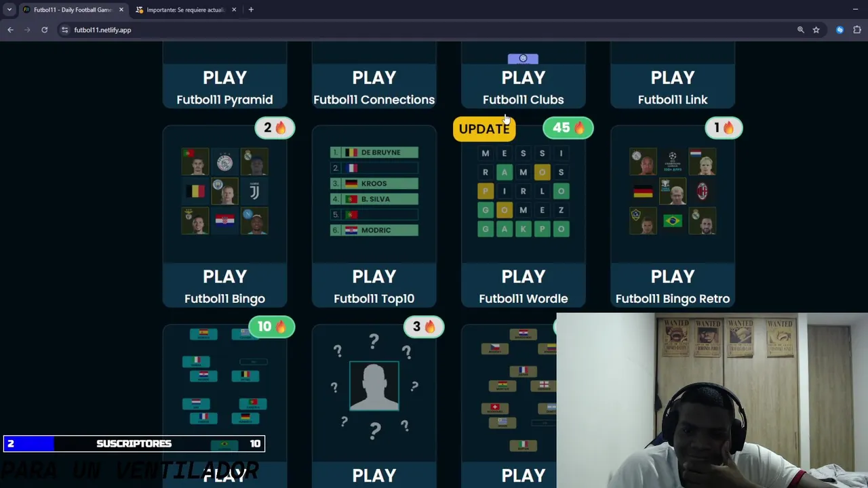
Task: Click the Champions League icon in Bingo Retro
Action: point(672,161)
